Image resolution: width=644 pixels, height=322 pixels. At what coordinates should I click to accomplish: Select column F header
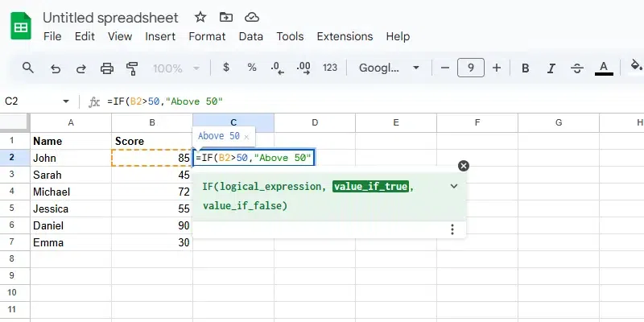pyautogui.click(x=477, y=122)
